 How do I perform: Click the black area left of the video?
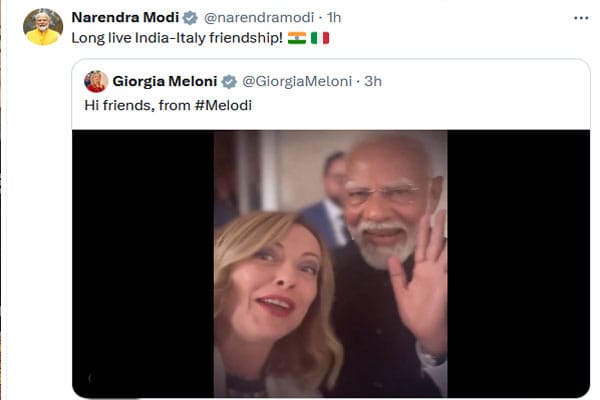pos(142,263)
